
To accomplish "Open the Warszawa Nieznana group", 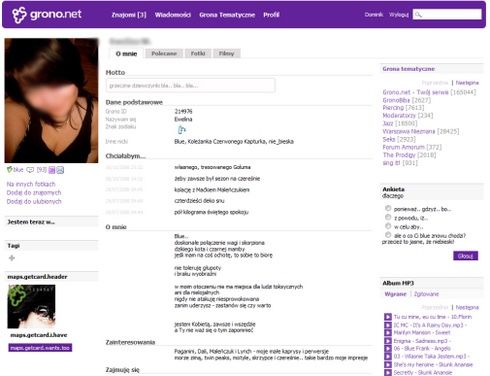I will [x=409, y=131].
